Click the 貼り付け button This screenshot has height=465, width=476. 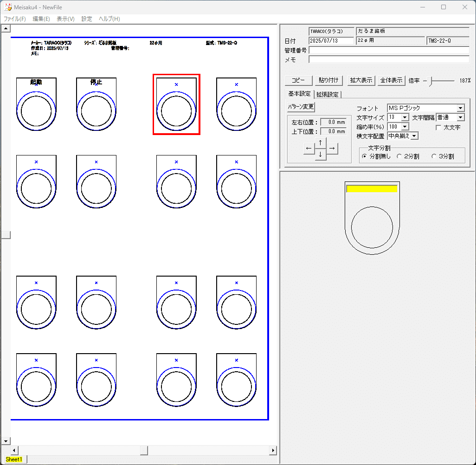pos(328,80)
